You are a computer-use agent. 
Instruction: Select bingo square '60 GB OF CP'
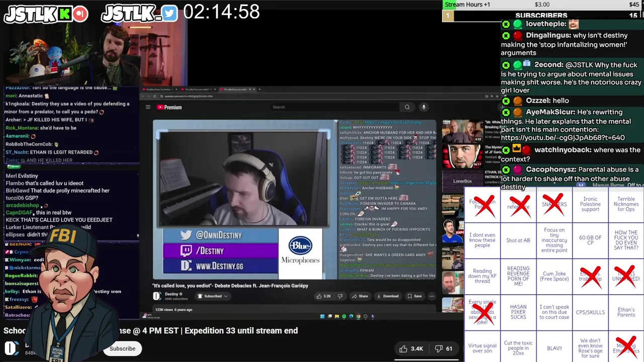click(x=590, y=240)
